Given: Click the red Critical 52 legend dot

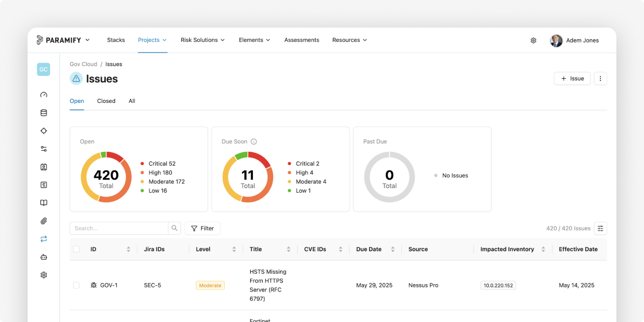Looking at the screenshot, I should click(x=142, y=163).
